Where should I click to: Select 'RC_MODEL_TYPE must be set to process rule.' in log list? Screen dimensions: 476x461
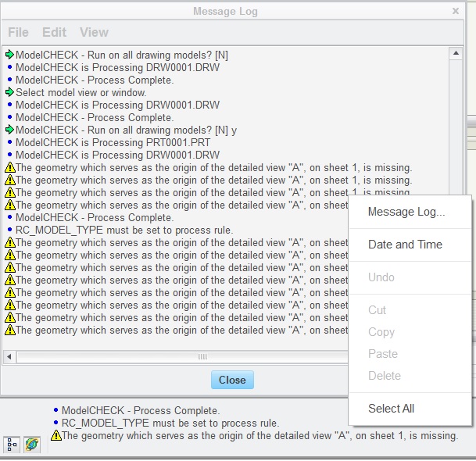pyautogui.click(x=124, y=230)
